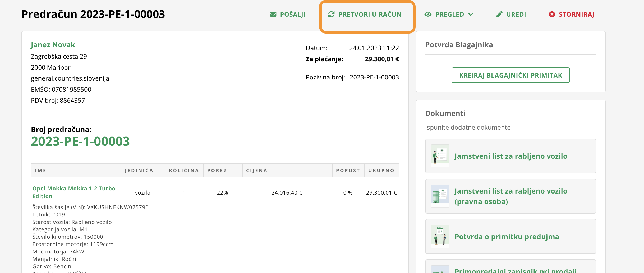Click the Moč motorja: 74kW line
The image size is (644, 273).
[58, 252]
